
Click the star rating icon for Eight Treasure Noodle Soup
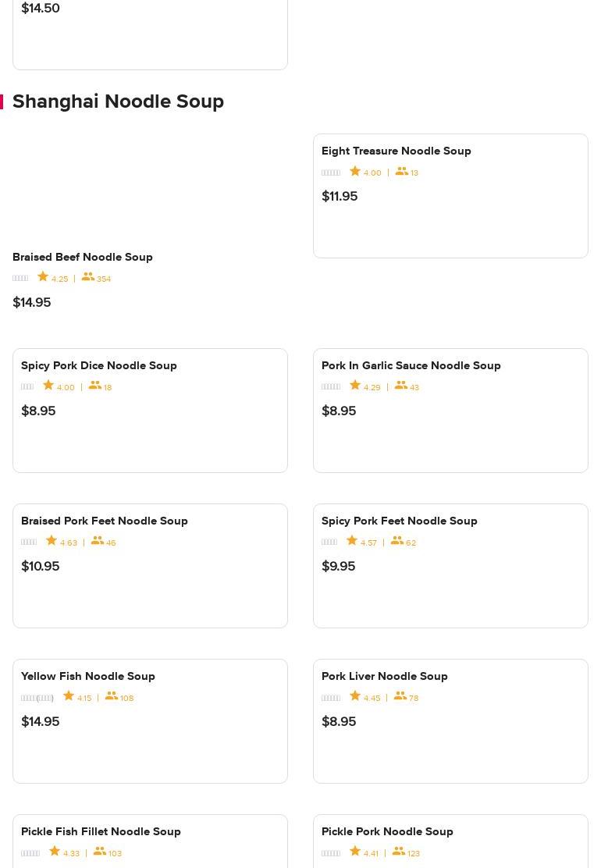pos(355,171)
